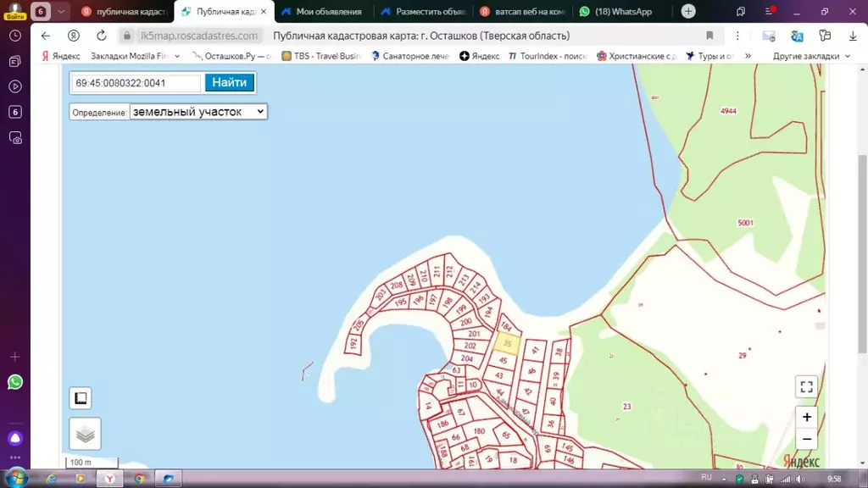
Task: Switch to the 'публичная кадаст' tab
Action: (125, 11)
